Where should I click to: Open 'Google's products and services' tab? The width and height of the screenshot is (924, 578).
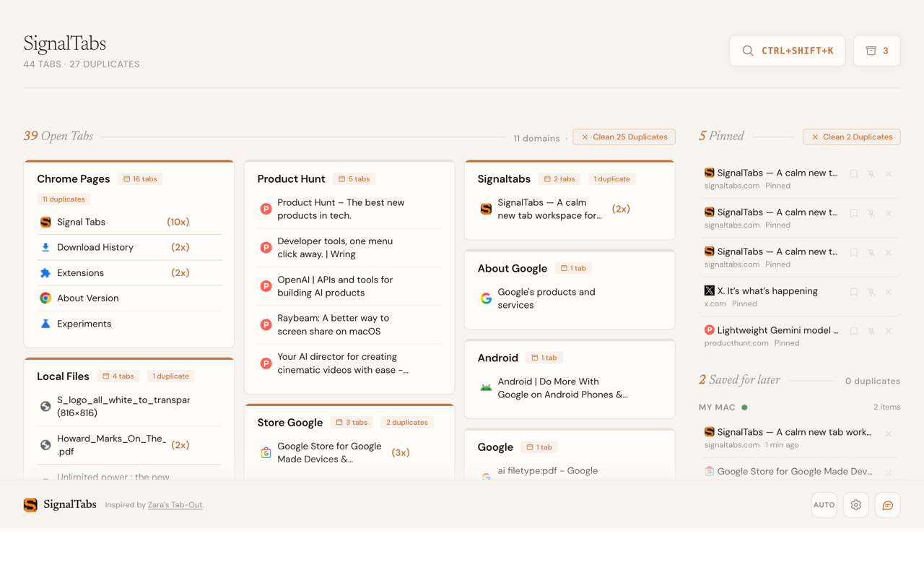pos(570,298)
